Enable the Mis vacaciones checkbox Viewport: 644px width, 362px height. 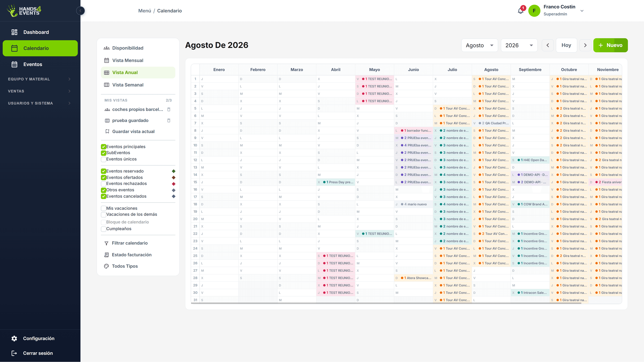(103, 208)
